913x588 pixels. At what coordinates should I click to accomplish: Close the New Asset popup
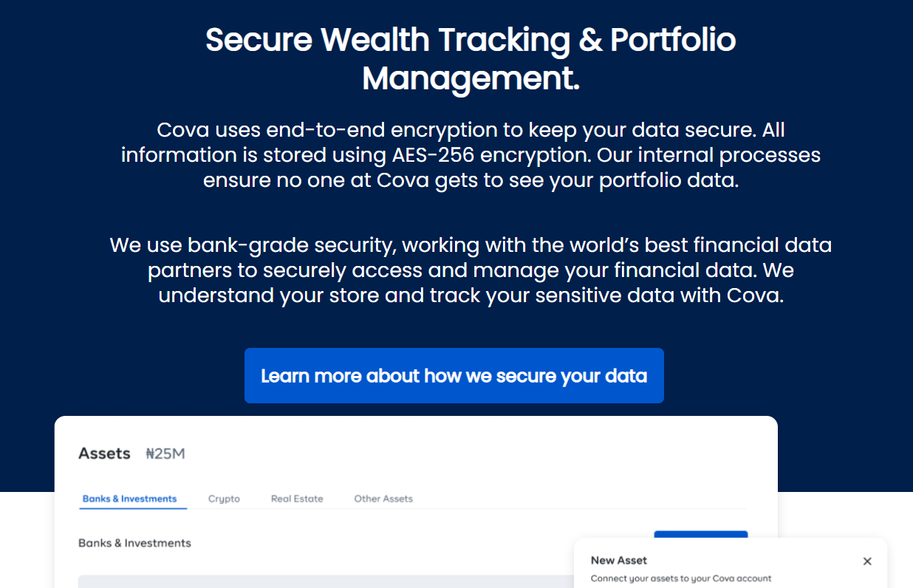(867, 561)
